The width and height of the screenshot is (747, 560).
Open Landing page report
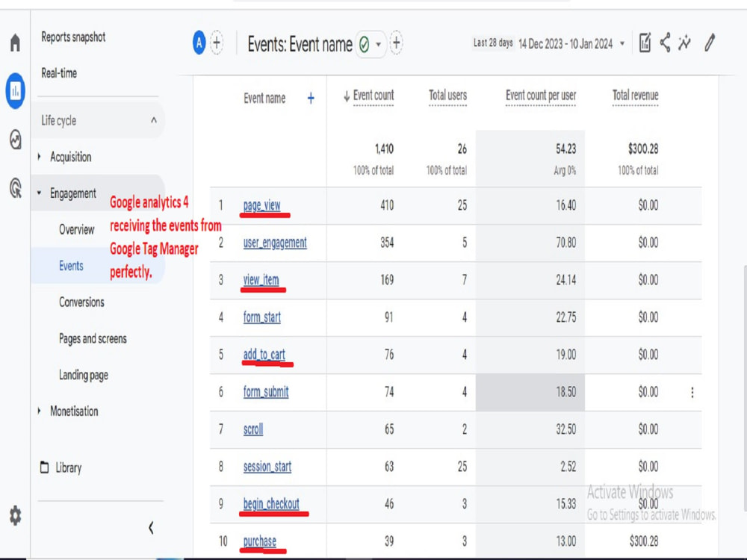84,376
